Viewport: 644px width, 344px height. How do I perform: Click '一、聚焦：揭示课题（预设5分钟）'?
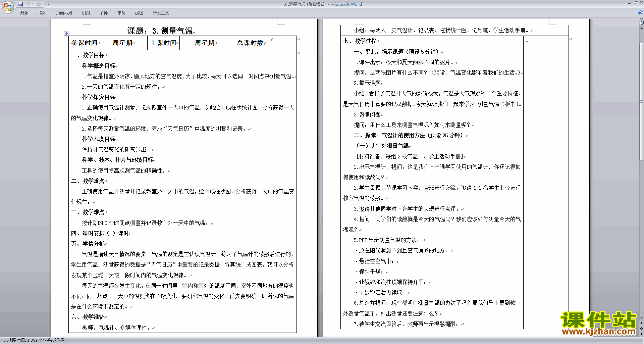[x=396, y=52]
